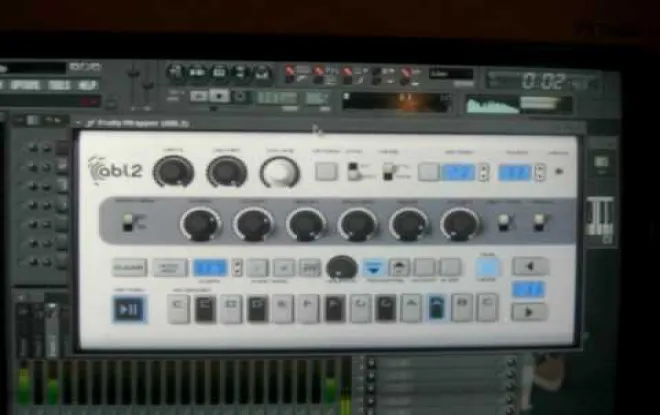Click the stepper beside the first top blue display

point(484,172)
